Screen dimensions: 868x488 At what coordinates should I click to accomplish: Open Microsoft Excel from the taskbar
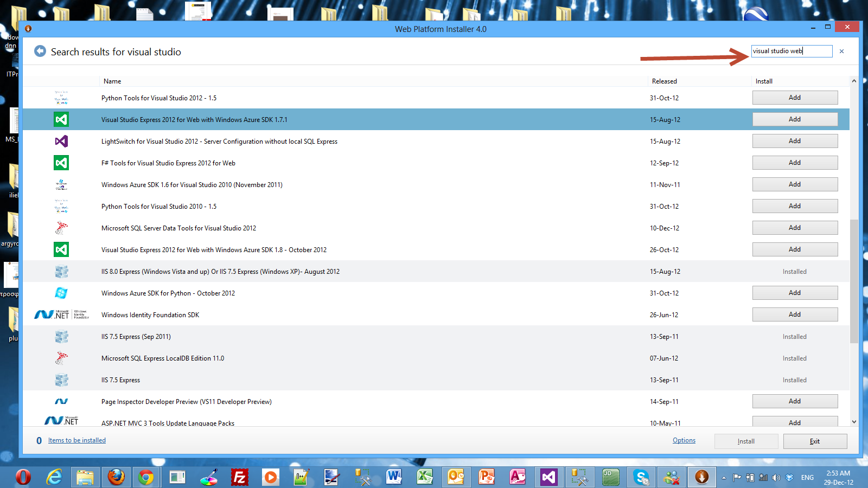[425, 477]
